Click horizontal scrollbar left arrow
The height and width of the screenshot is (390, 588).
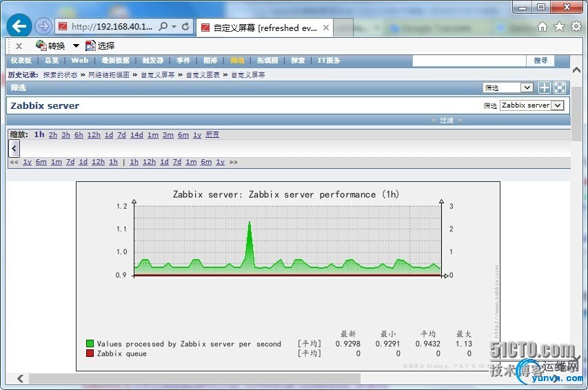click(20, 379)
